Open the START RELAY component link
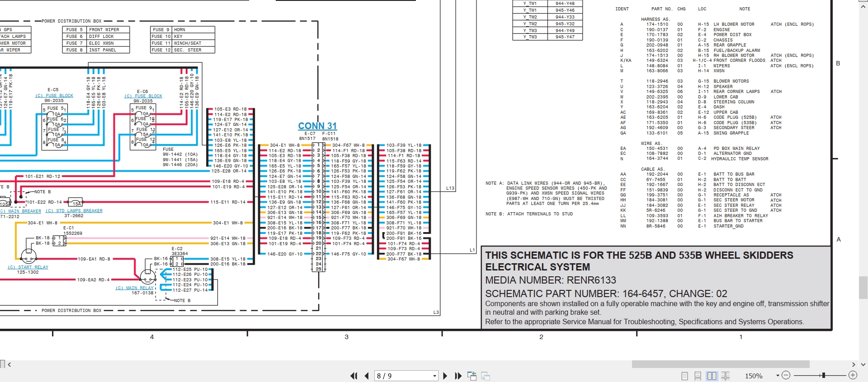Image resolution: width=868 pixels, height=382 pixels. pos(28,267)
